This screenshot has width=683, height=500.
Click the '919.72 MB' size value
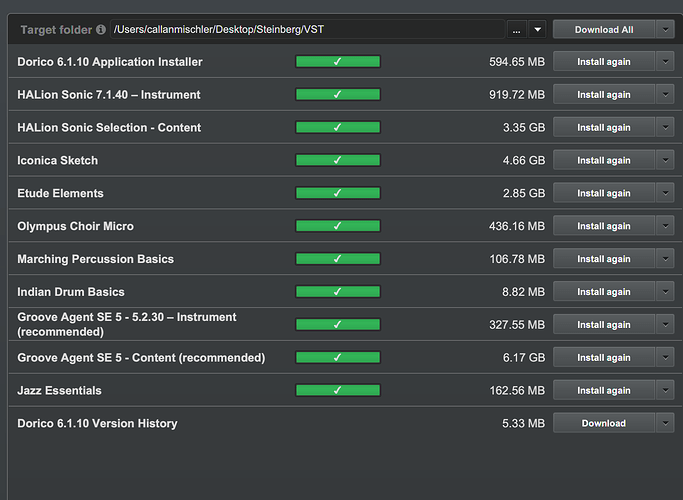(517, 95)
